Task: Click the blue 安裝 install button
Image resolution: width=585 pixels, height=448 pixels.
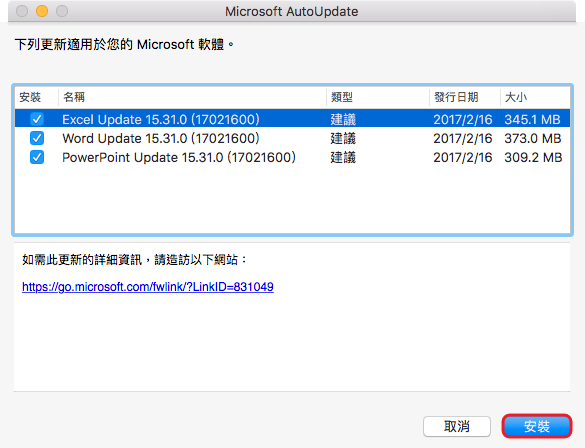Action: (536, 426)
